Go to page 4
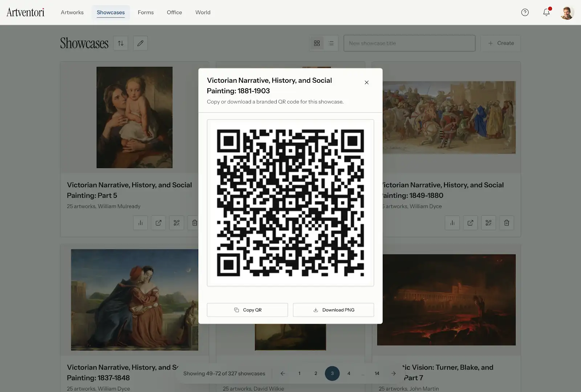 click(349, 373)
